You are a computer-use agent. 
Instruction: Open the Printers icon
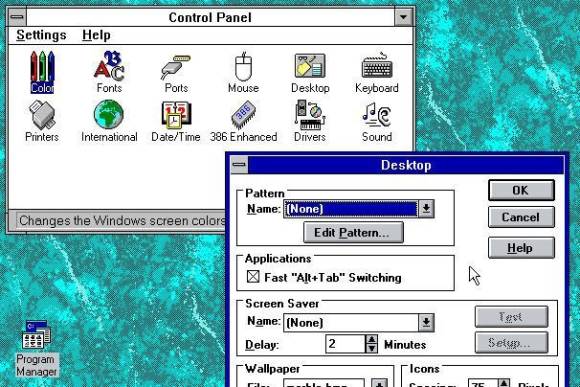42,121
